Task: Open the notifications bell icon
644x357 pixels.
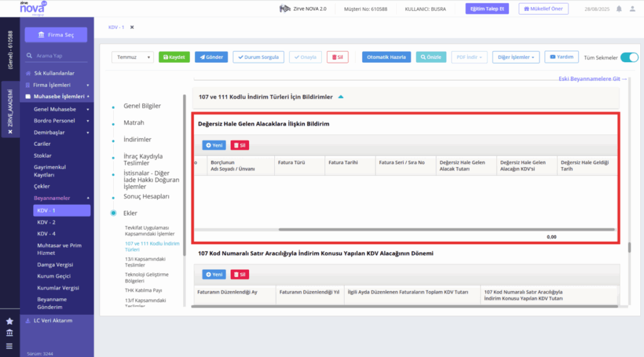Action: pyautogui.click(x=619, y=9)
